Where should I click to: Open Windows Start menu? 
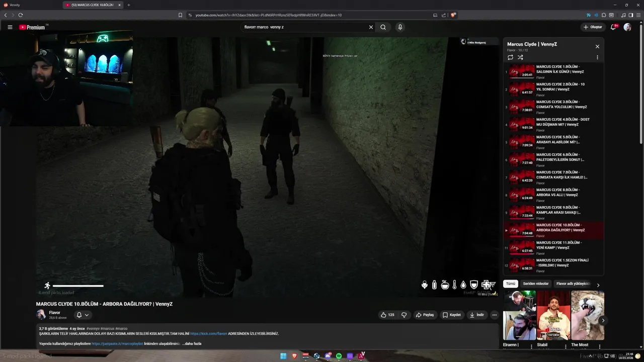(x=284, y=356)
